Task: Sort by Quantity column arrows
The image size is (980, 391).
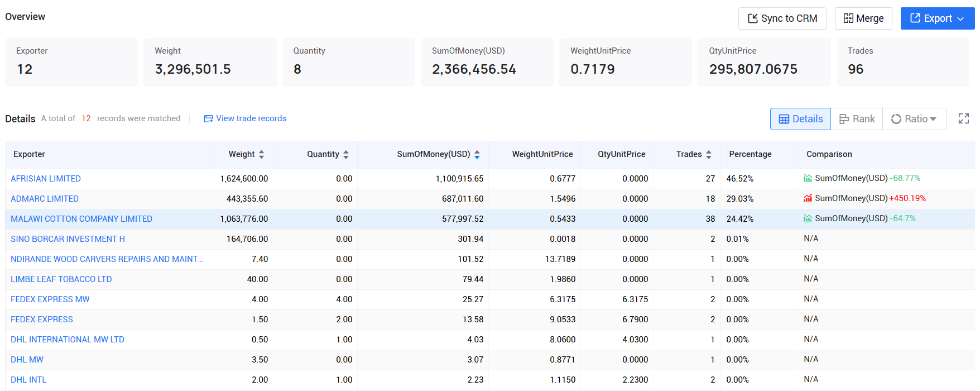Action: [x=346, y=154]
